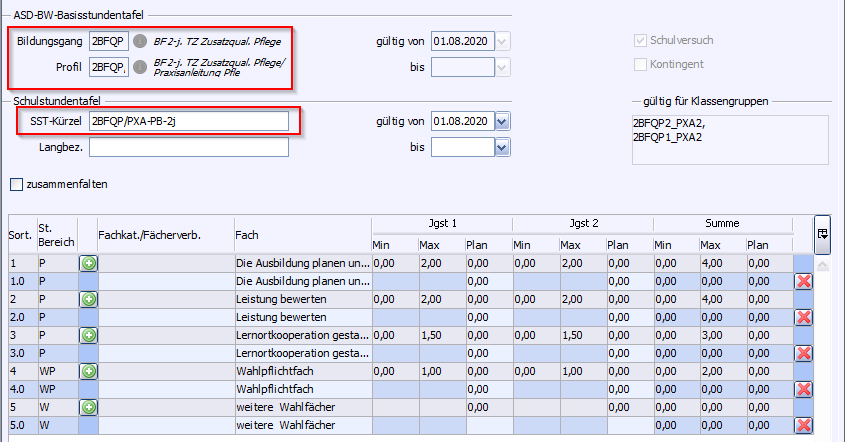Toggle the Schulversuch checkbox
Image resolution: width=845 pixels, height=442 pixels.
click(641, 41)
